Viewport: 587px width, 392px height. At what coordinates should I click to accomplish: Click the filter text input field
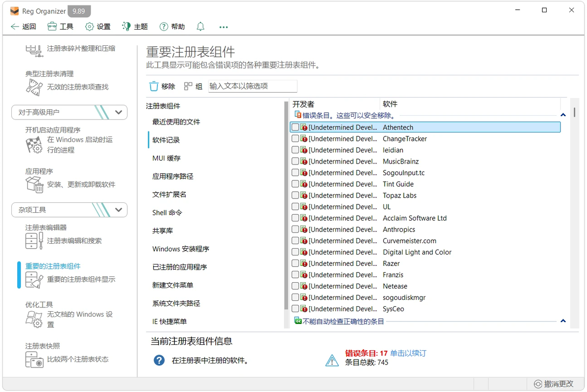point(253,86)
